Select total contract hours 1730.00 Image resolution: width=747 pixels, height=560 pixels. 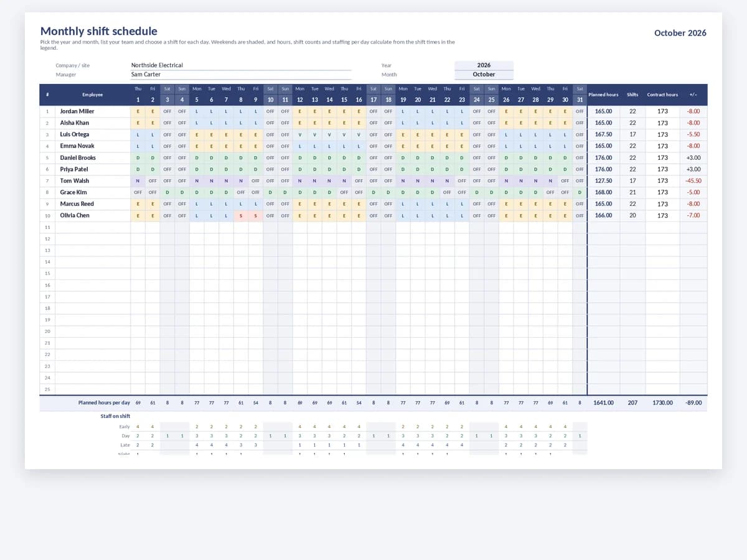tap(662, 403)
